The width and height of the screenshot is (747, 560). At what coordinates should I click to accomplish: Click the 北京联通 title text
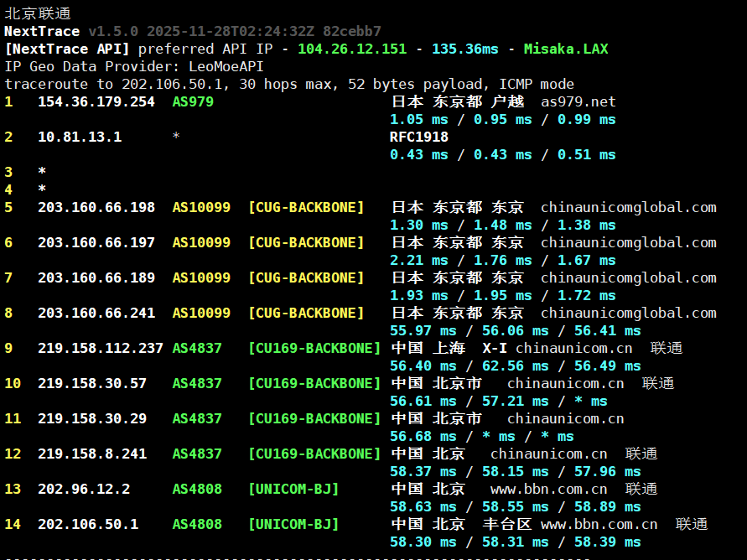coord(38,13)
